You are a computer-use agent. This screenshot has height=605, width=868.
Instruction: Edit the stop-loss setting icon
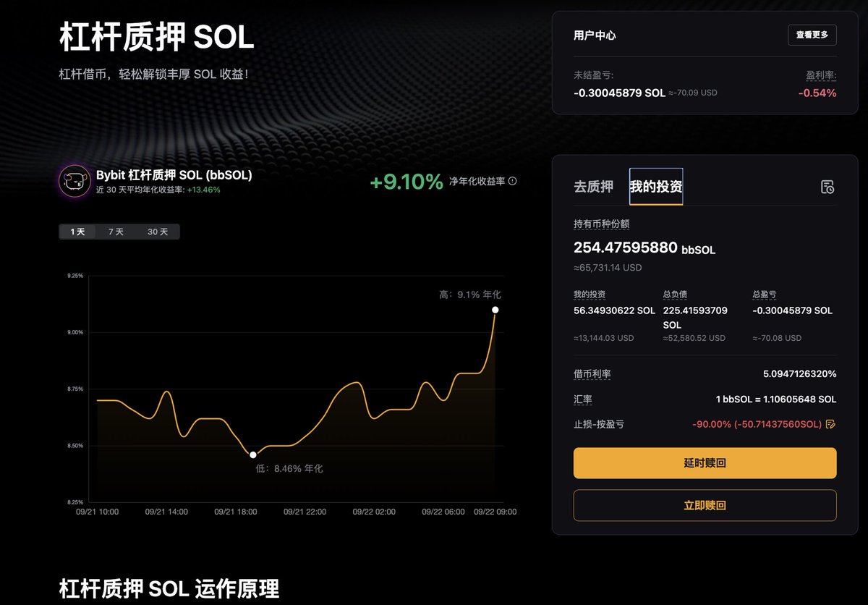(830, 424)
